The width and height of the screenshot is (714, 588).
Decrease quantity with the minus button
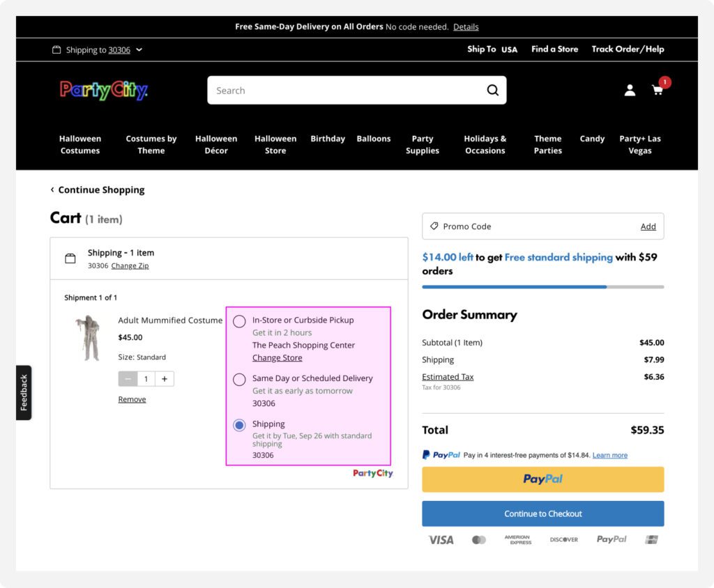tap(128, 379)
